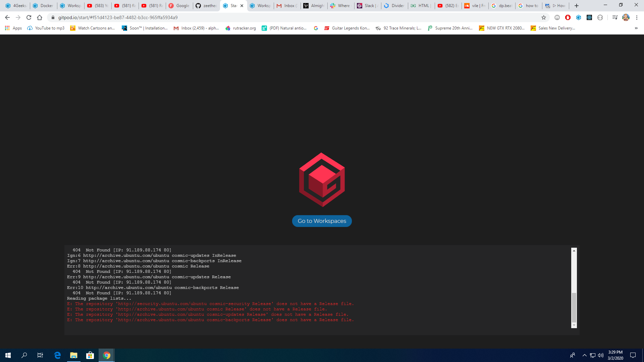This screenshot has width=644, height=362.
Task: Open the rutracker.org bookmark
Action: click(x=240, y=28)
